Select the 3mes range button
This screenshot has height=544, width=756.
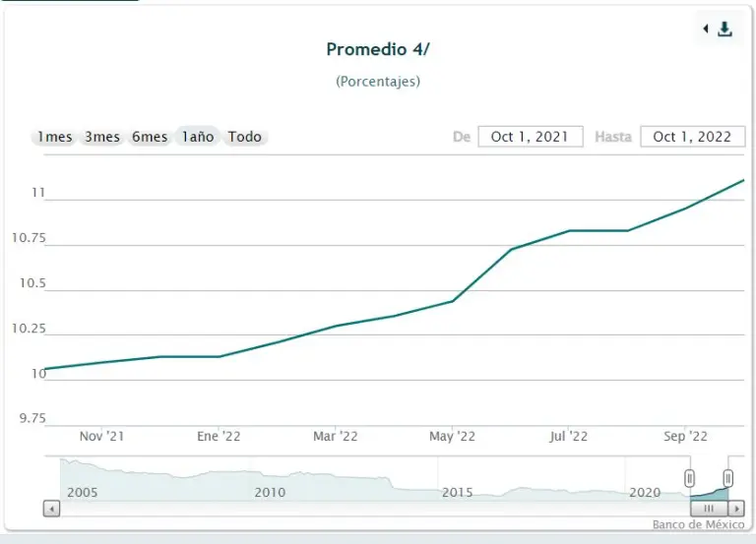tap(102, 137)
